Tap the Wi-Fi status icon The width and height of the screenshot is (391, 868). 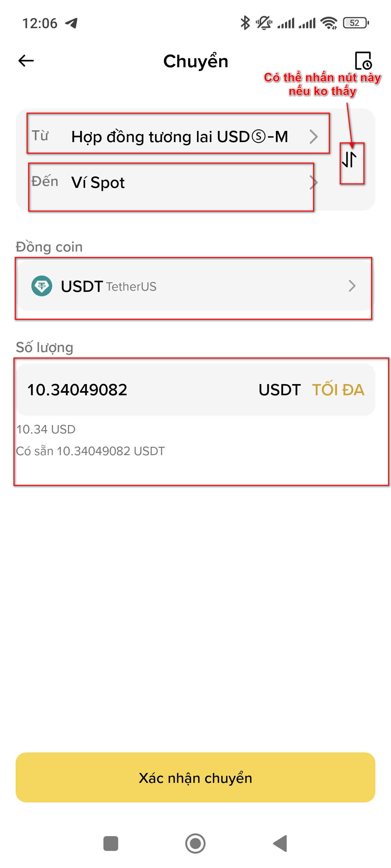pos(328,23)
